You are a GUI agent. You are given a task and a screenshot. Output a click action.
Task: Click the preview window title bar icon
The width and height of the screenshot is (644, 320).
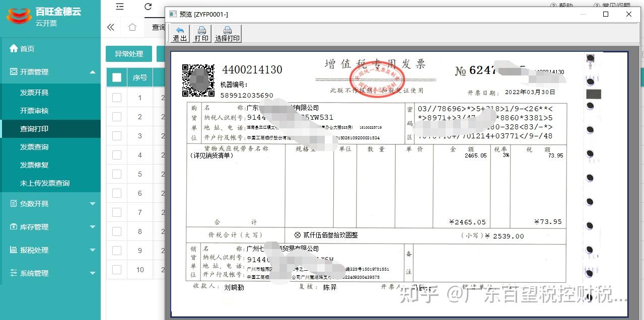[173, 14]
